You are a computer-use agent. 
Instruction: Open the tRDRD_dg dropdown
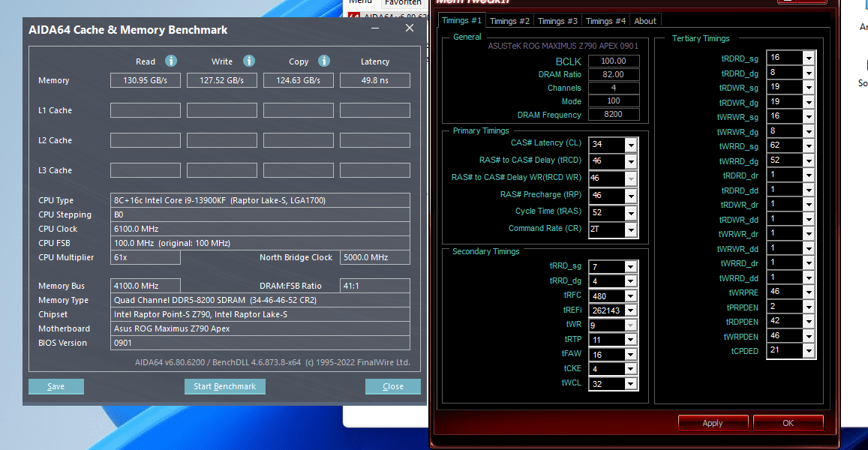(809, 73)
